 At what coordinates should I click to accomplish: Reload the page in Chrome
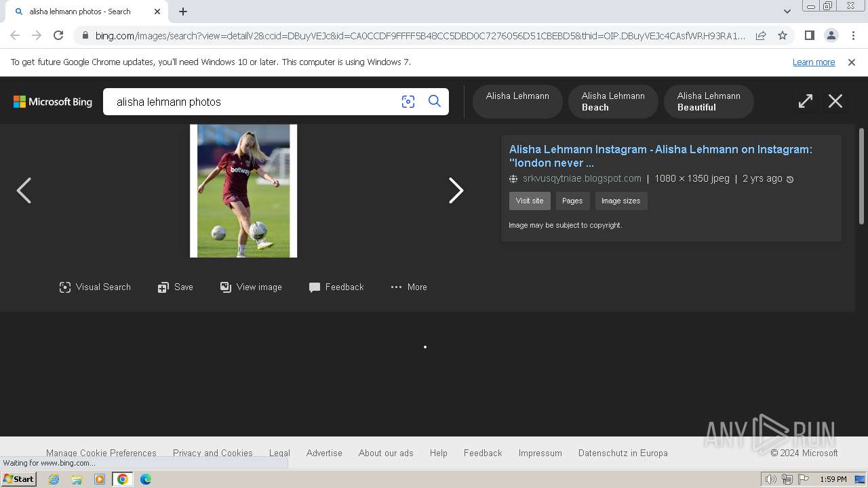pos(58,36)
